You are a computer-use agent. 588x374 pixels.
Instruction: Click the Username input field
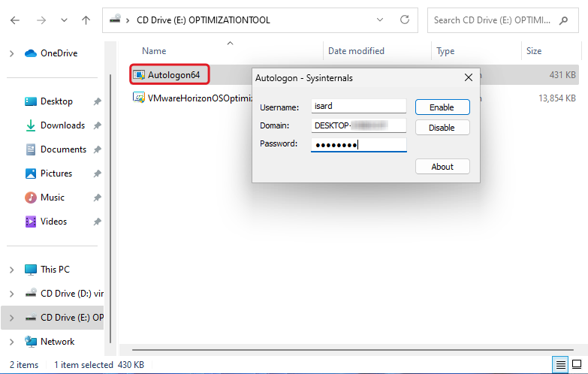pyautogui.click(x=358, y=107)
